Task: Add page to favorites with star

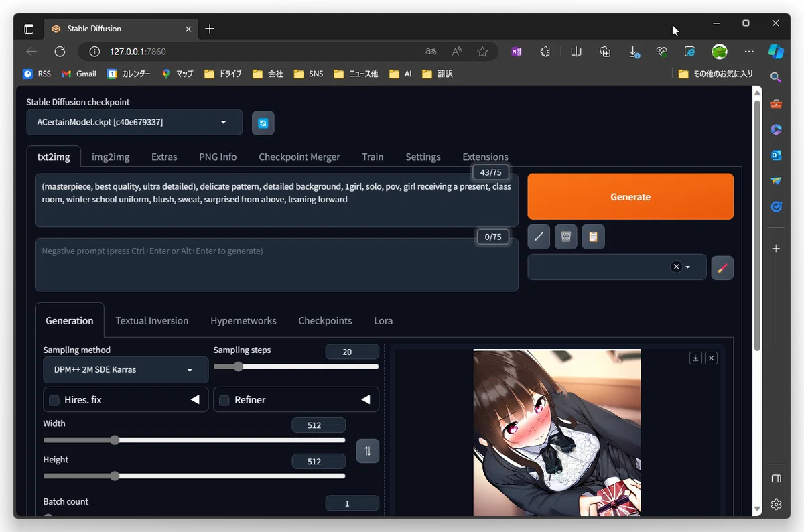Action: [482, 52]
